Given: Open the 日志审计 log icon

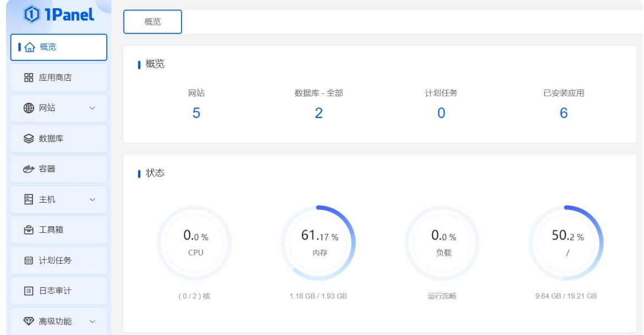Looking at the screenshot, I should (29, 291).
